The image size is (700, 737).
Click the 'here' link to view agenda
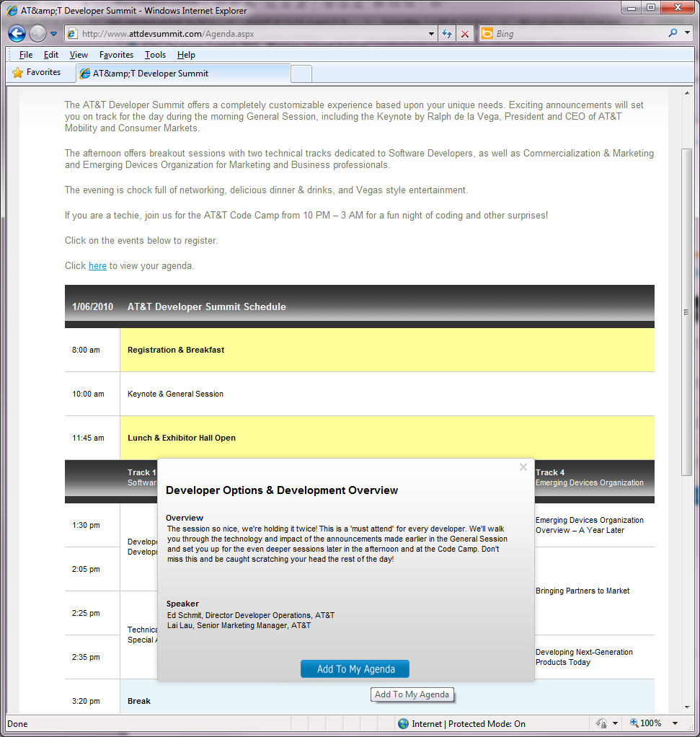tap(97, 265)
